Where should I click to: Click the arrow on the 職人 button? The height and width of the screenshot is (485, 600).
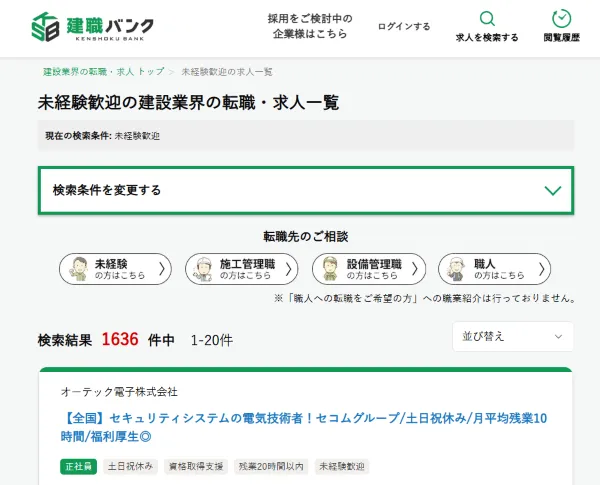click(x=541, y=269)
